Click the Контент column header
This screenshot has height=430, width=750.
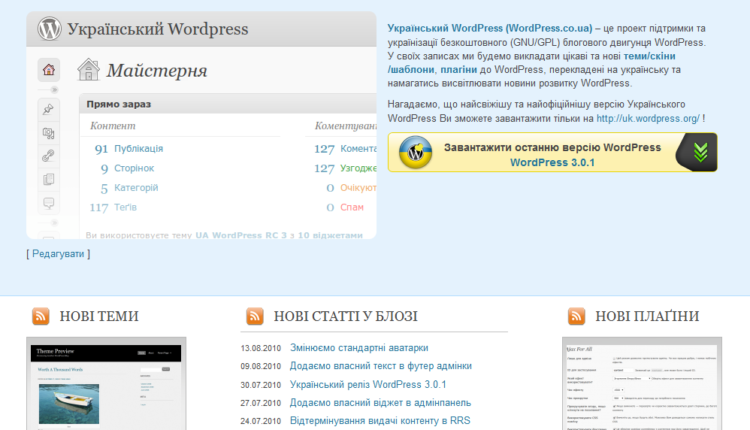click(x=113, y=126)
